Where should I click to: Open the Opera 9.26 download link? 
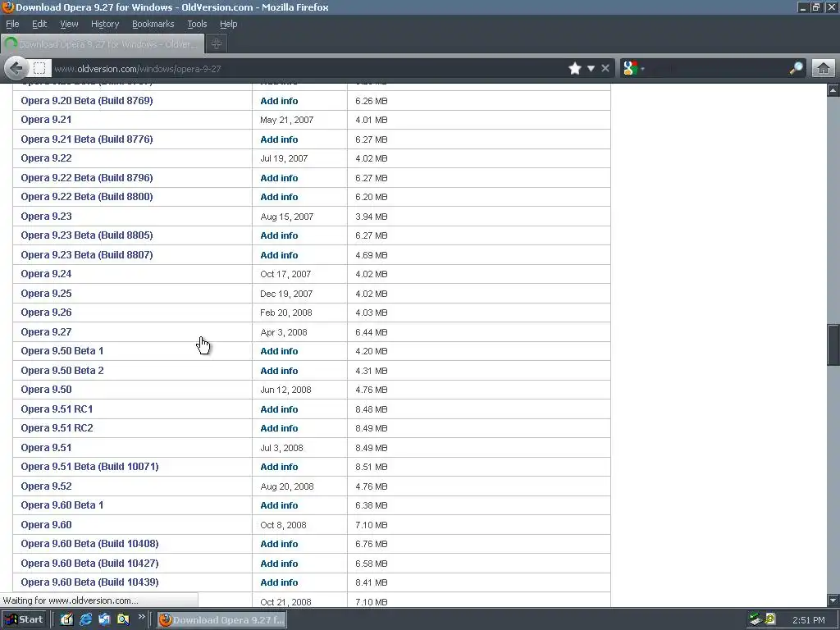click(x=46, y=313)
